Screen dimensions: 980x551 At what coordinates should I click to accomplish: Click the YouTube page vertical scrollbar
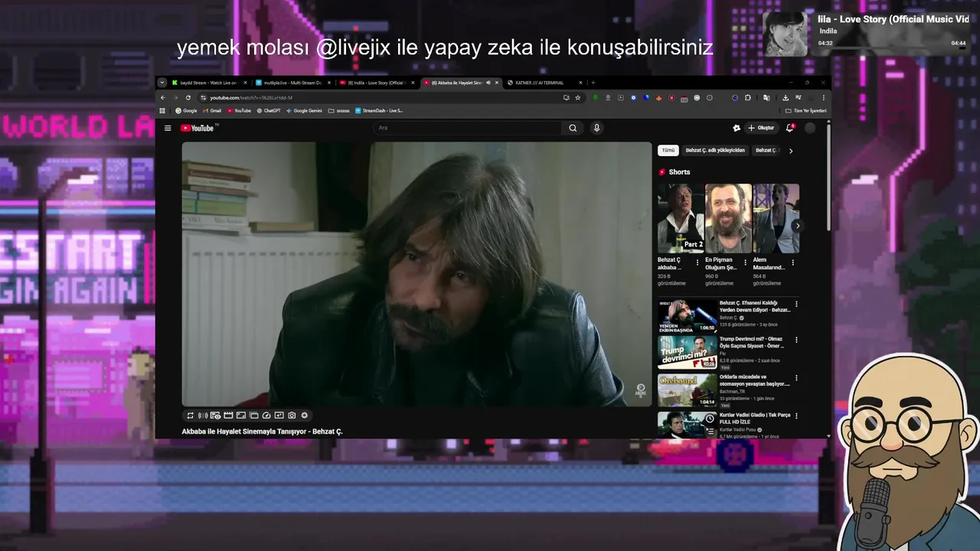pyautogui.click(x=828, y=176)
